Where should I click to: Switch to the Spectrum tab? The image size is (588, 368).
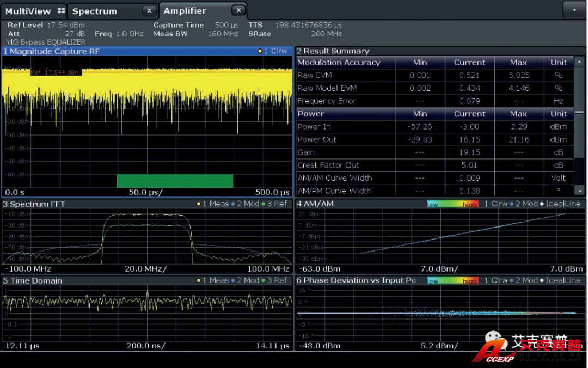coord(95,11)
